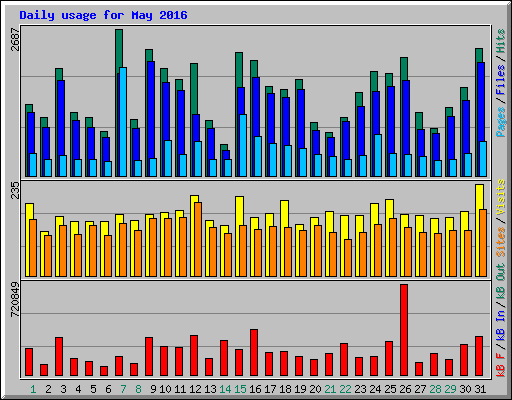Click the red kB bar for day 3
Screen dimensions: 512x400
tap(59, 357)
